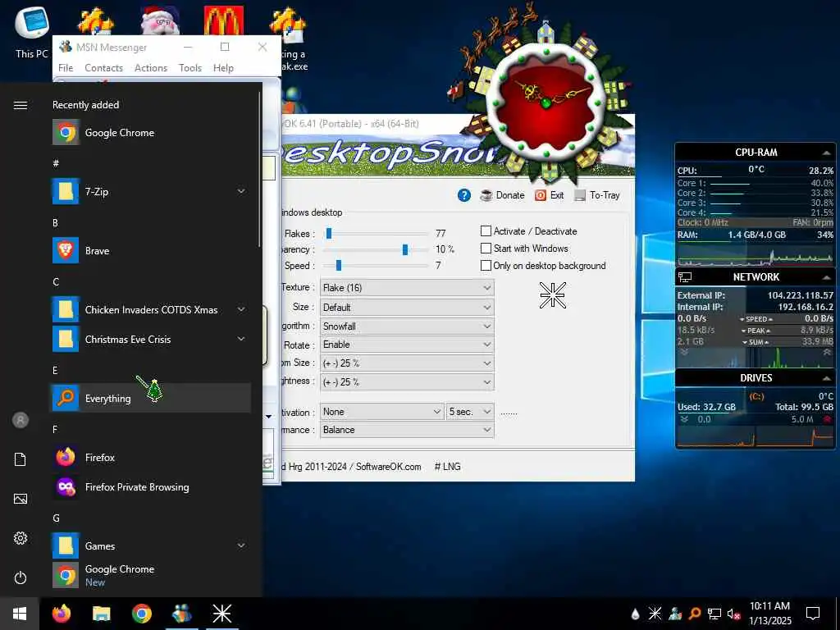Expand the Games folder chevron
Screen dimensions: 840x630
(x=241, y=546)
